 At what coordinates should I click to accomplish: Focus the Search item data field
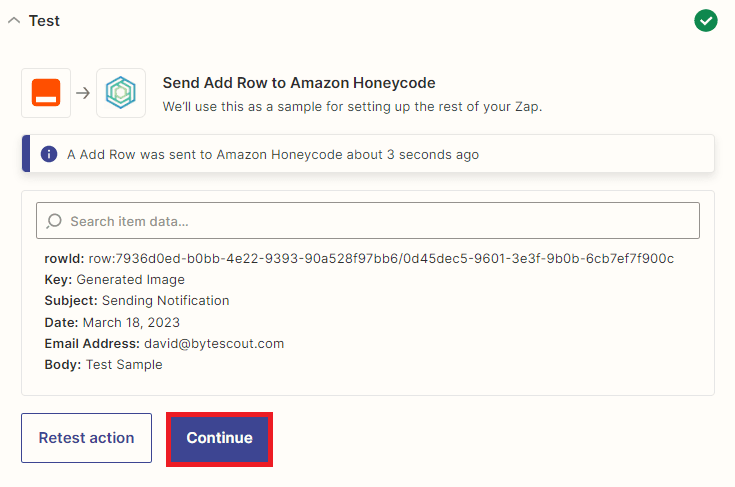380,221
